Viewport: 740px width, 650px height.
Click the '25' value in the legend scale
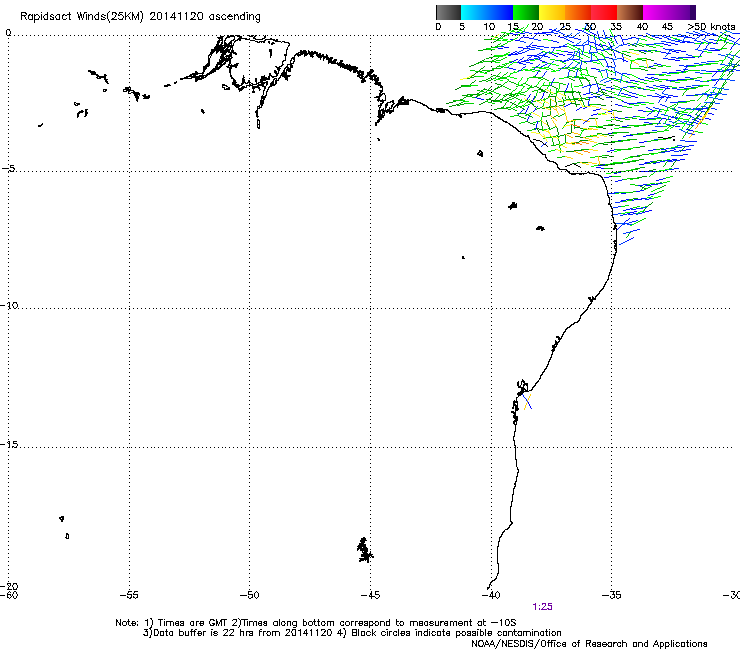tap(565, 26)
